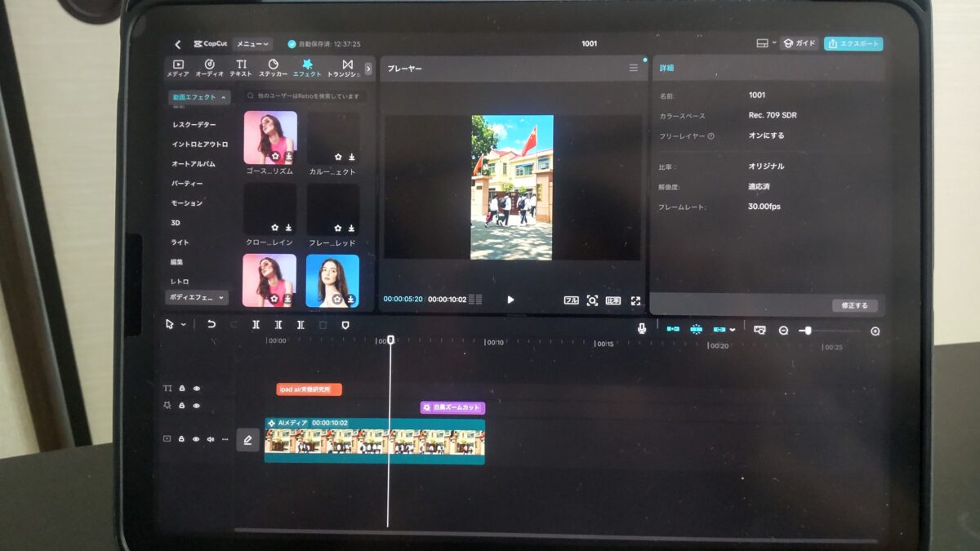Open the player panel hamburger menu

pyautogui.click(x=634, y=69)
